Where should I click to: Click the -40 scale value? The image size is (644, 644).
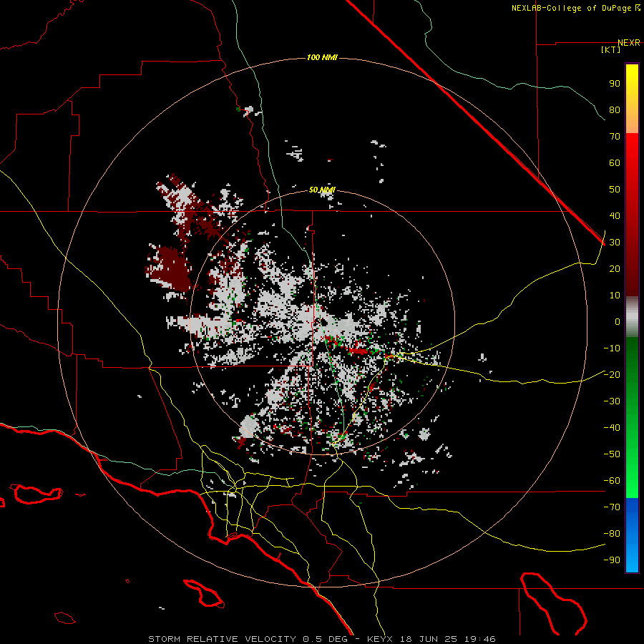tap(612, 428)
